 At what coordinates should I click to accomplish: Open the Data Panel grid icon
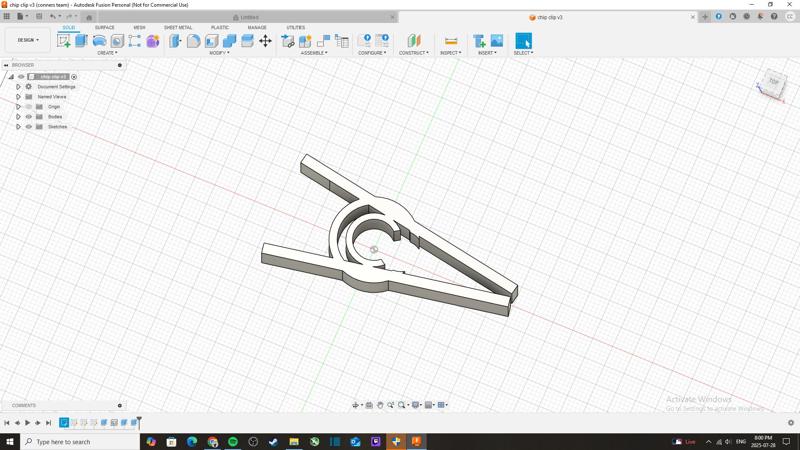click(7, 16)
